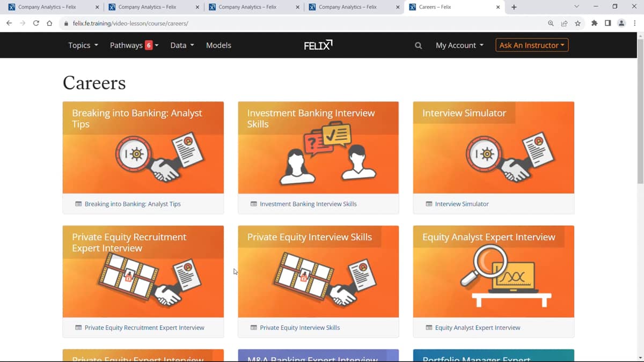Viewport: 644px width, 362px height.
Task: Reload the page
Action: [36, 23]
